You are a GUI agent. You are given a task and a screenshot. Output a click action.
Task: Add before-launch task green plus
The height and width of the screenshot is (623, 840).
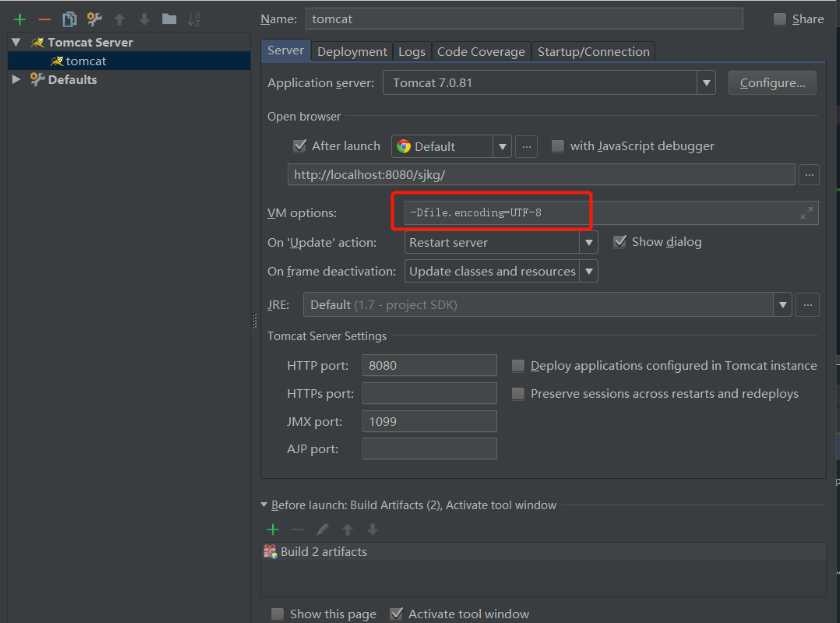pyautogui.click(x=273, y=529)
